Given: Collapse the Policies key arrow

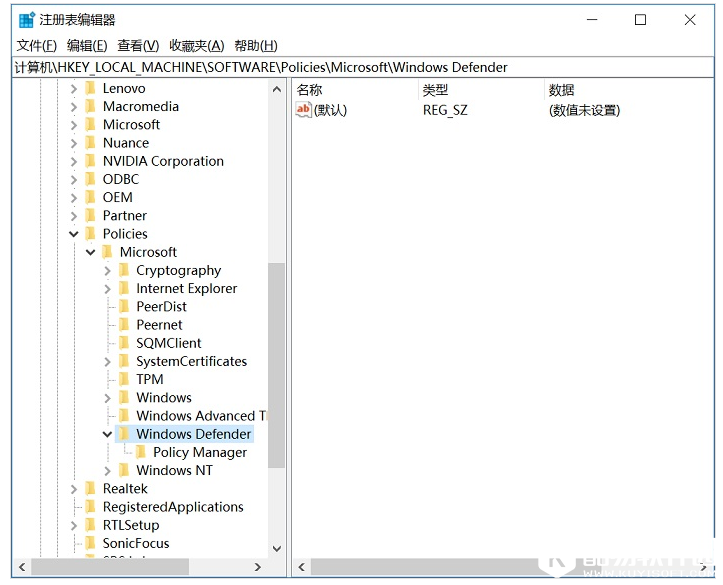Looking at the screenshot, I should click(74, 234).
